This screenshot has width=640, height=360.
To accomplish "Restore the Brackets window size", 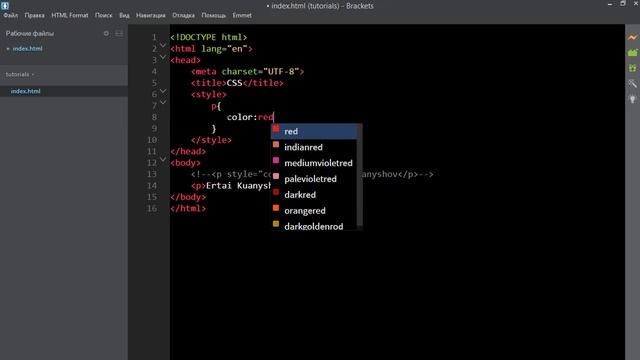I will click(623, 4).
